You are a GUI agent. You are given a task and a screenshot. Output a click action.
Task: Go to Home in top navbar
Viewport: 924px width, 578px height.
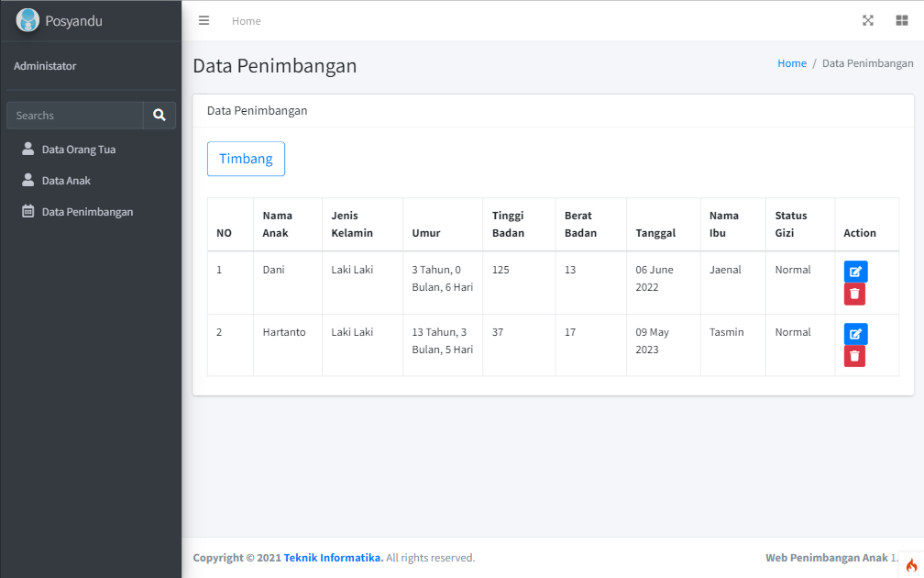coord(246,21)
